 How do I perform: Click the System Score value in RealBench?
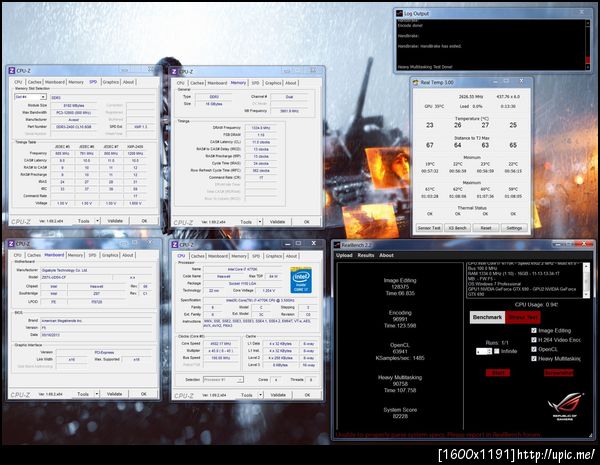[400, 416]
